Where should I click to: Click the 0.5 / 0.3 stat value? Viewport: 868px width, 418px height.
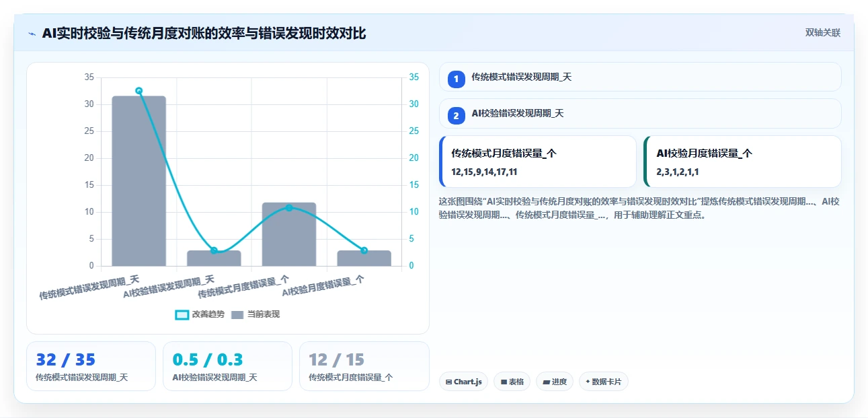coord(208,359)
